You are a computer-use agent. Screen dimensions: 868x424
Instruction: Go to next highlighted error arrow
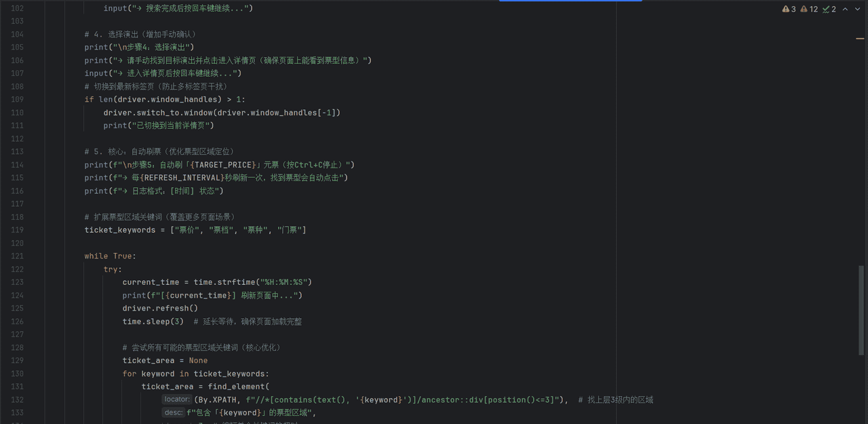point(858,9)
